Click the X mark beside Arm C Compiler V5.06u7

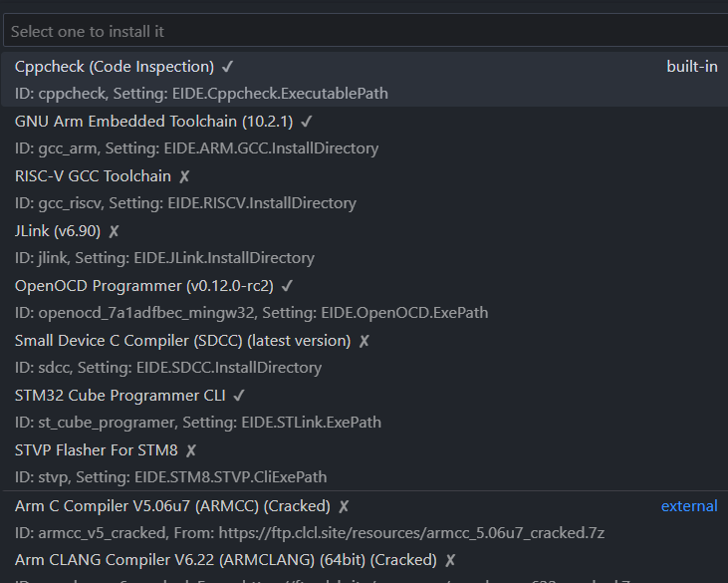(x=344, y=506)
